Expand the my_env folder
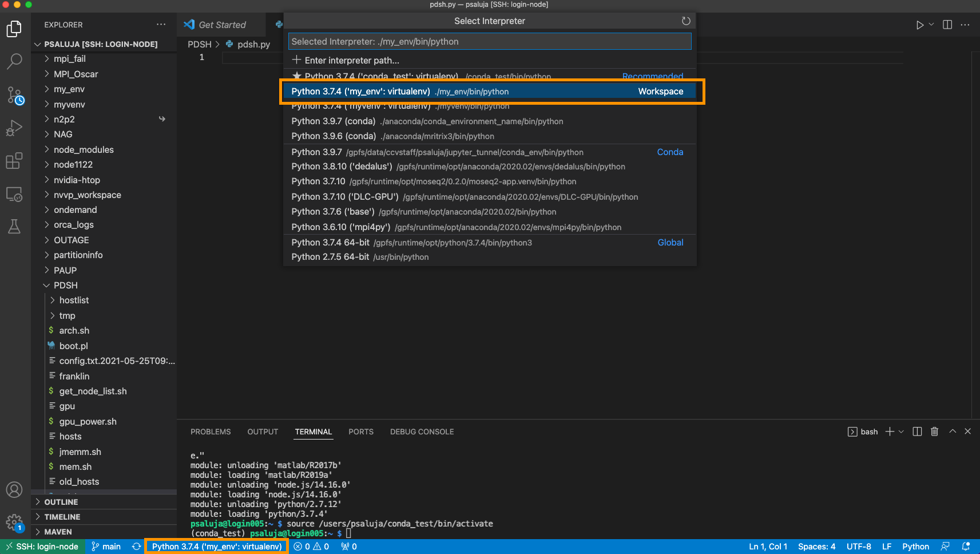Image resolution: width=980 pixels, height=554 pixels. 104,89
